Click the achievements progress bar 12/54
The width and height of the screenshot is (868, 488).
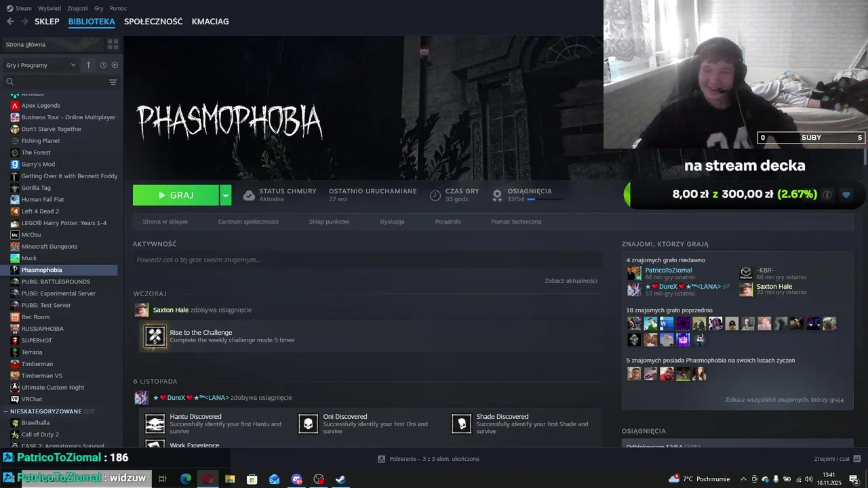pyautogui.click(x=545, y=199)
